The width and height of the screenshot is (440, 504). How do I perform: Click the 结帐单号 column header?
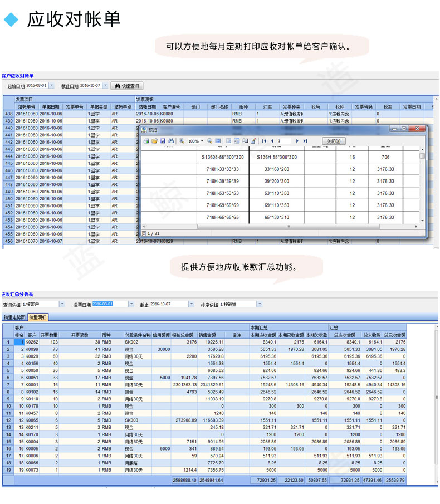pos(27,107)
